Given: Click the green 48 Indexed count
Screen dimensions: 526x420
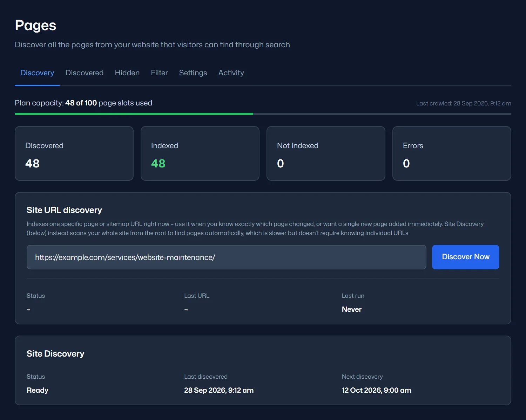Looking at the screenshot, I should pos(158,164).
